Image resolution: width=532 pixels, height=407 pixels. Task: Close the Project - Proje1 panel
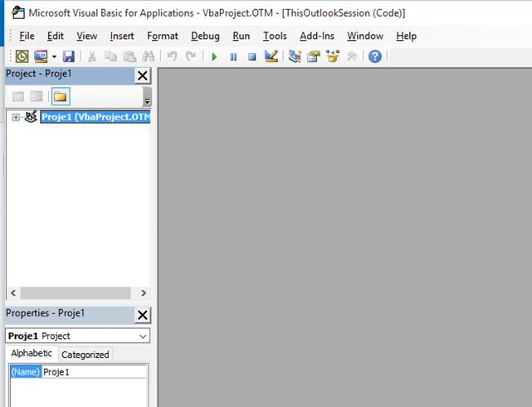point(143,76)
